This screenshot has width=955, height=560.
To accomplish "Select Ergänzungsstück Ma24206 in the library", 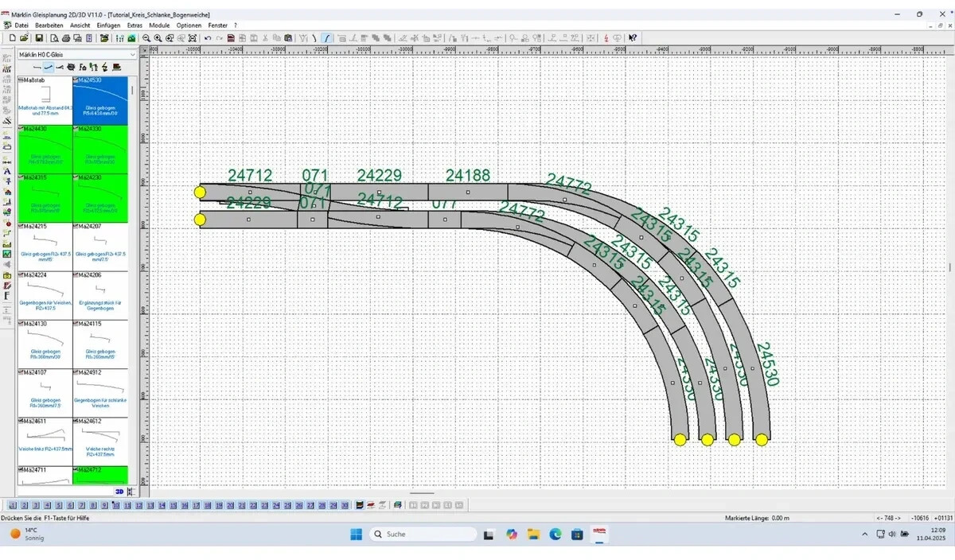I will point(99,295).
